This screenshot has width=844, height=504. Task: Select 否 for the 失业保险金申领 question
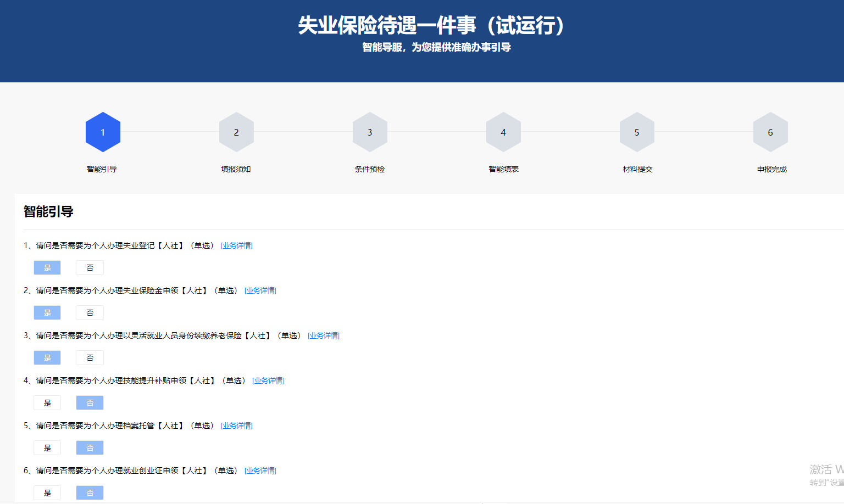pyautogui.click(x=90, y=312)
